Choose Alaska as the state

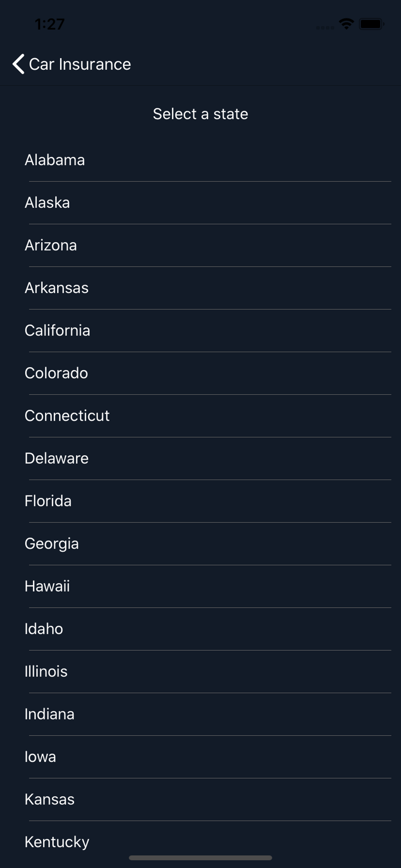[47, 202]
